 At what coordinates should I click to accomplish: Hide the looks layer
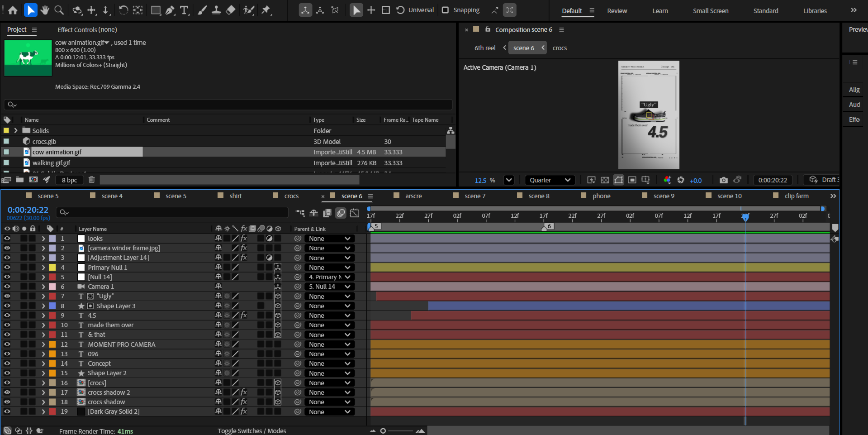tap(7, 239)
